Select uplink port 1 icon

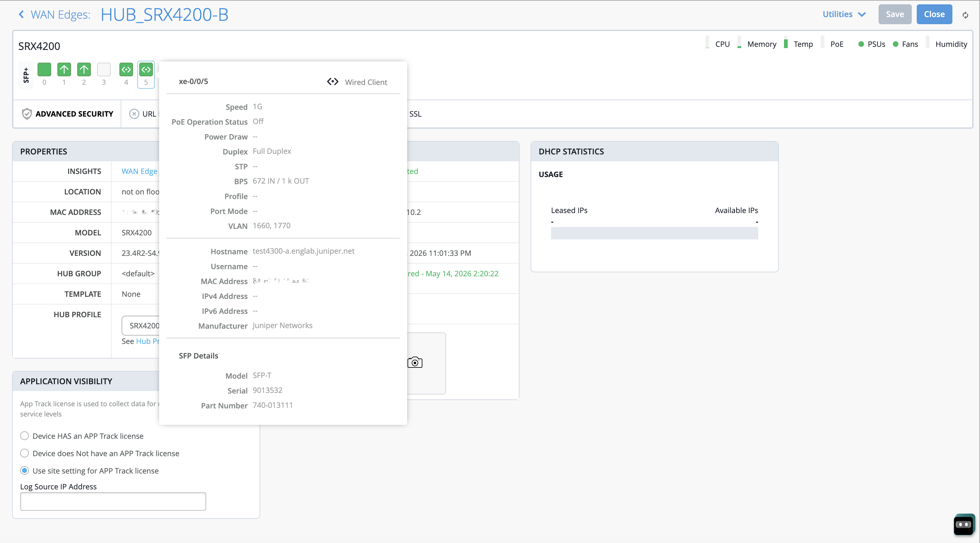(64, 70)
